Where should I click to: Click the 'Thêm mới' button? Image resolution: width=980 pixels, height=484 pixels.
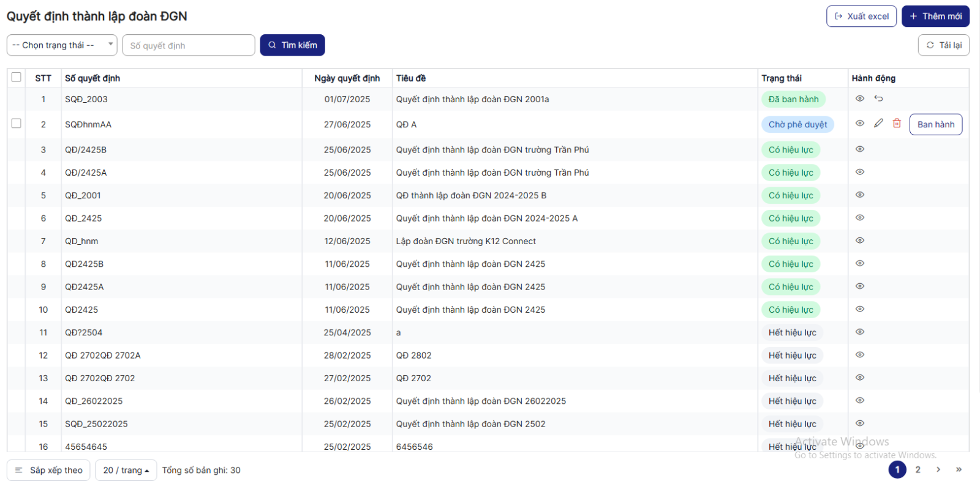(x=935, y=17)
